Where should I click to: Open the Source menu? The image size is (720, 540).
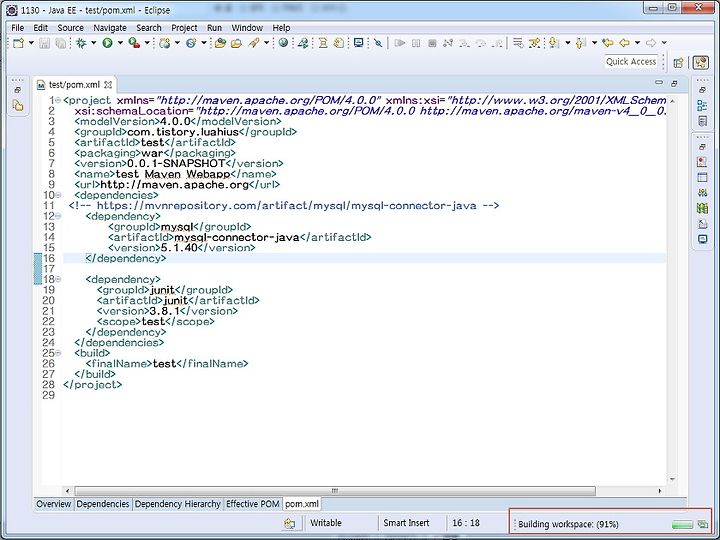tap(70, 28)
